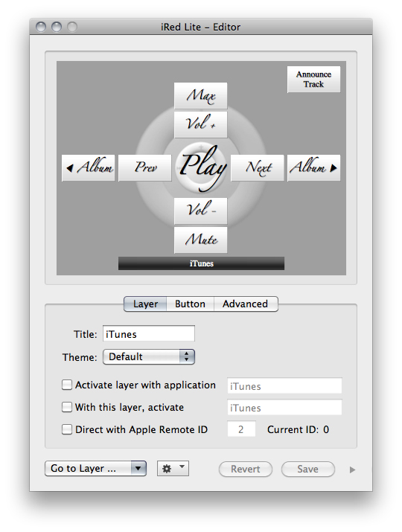Click the Apple Remote ID number field
Viewport: 402px width, 532px height.
(x=241, y=429)
